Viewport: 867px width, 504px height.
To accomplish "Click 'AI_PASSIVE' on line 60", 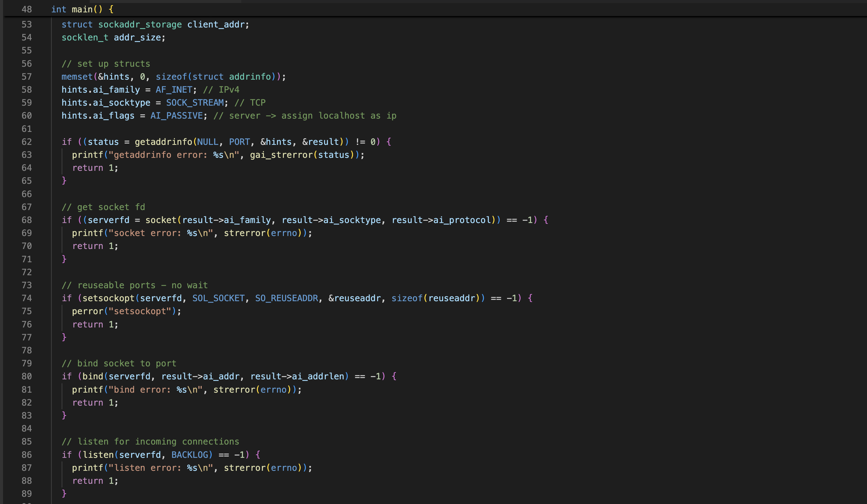I will pyautogui.click(x=176, y=116).
